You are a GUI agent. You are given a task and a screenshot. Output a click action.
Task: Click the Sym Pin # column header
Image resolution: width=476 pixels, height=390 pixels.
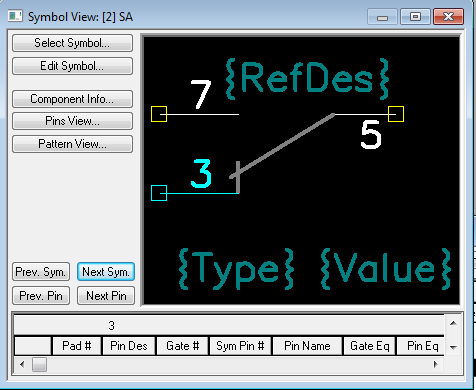coord(240,346)
